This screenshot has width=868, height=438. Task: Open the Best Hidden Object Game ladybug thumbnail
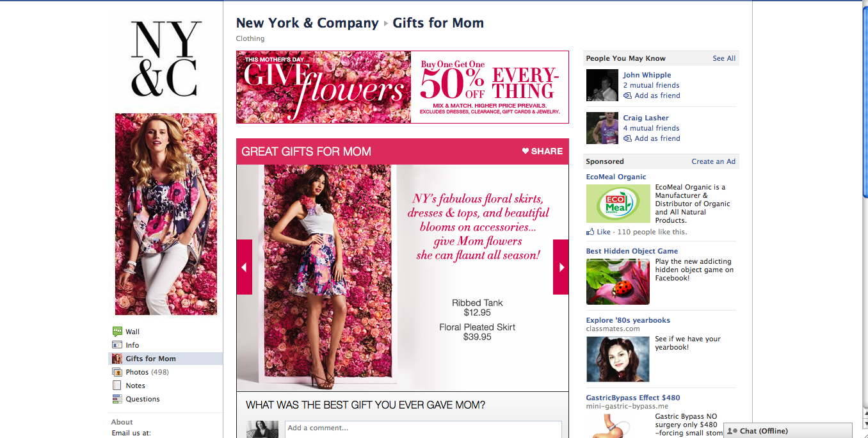[x=618, y=282]
